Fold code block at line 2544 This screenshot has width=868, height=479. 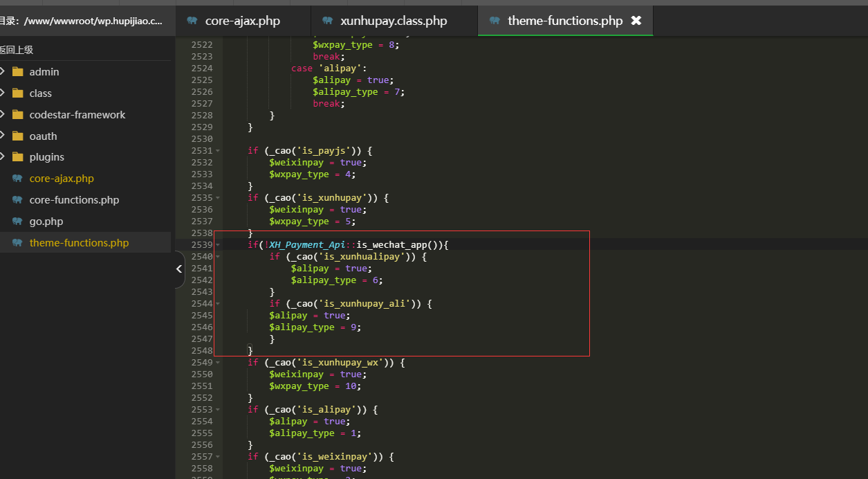218,304
